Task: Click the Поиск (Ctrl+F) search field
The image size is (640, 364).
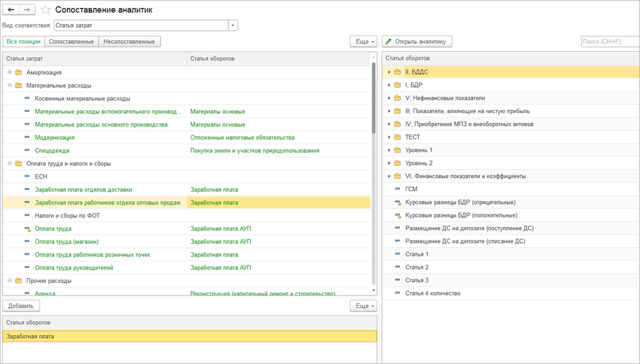Action: [x=609, y=42]
